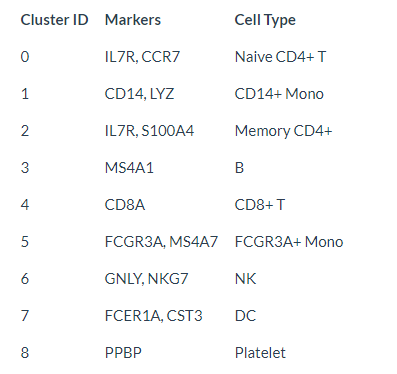The height and width of the screenshot is (374, 397).
Task: Click the CD14, LYZ markers entry
Action: tap(139, 94)
